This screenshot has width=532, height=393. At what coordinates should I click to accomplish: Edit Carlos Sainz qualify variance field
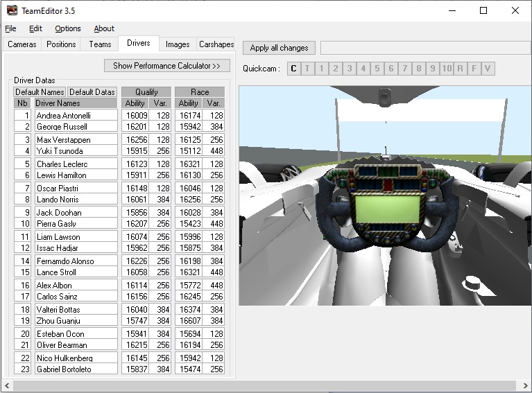tap(160, 297)
